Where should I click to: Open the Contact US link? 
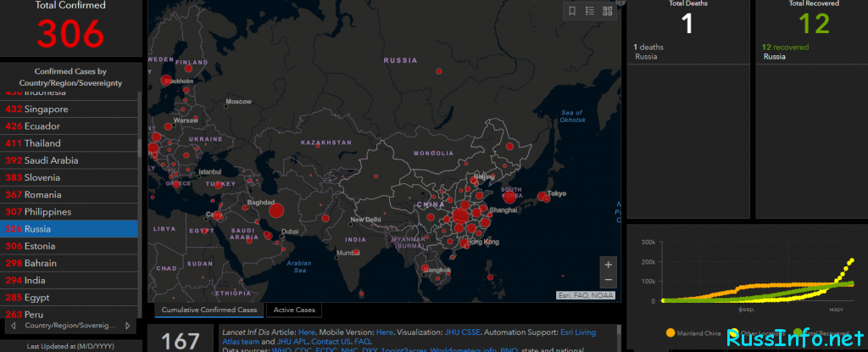point(331,342)
